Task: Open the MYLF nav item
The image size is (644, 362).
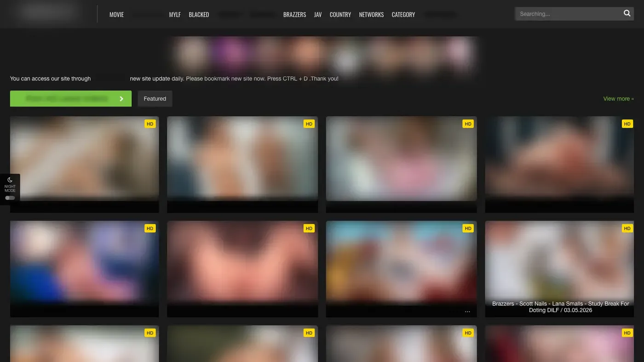Action: 175,15
